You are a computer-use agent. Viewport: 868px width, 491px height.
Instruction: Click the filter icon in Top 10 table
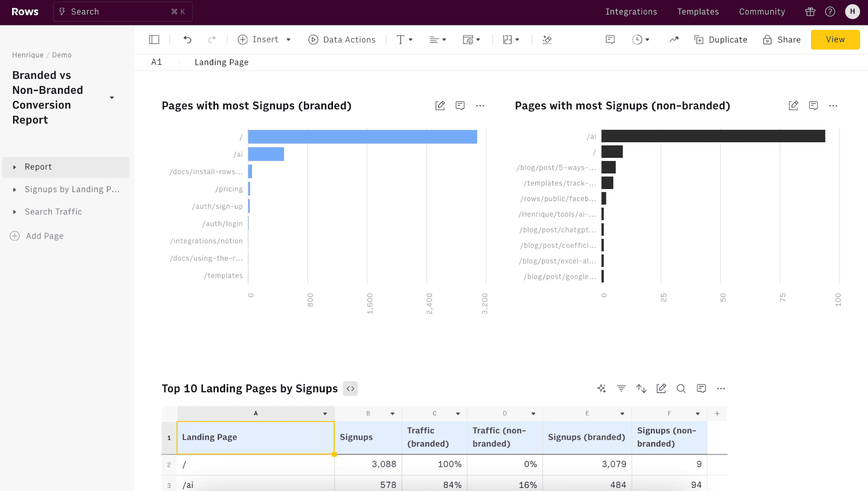coord(620,388)
